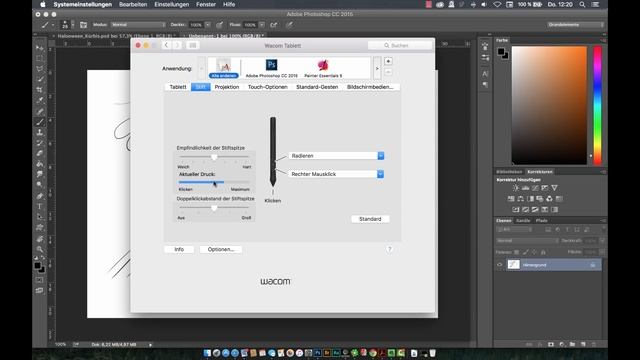Select the Brush tool in left toolbar
Viewport: 640px width, 360px height.
click(x=40, y=122)
